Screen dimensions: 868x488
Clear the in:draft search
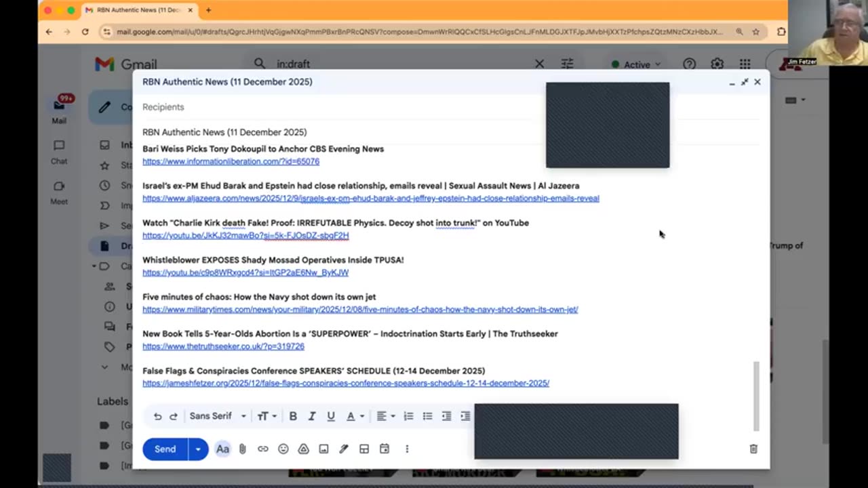coord(539,64)
